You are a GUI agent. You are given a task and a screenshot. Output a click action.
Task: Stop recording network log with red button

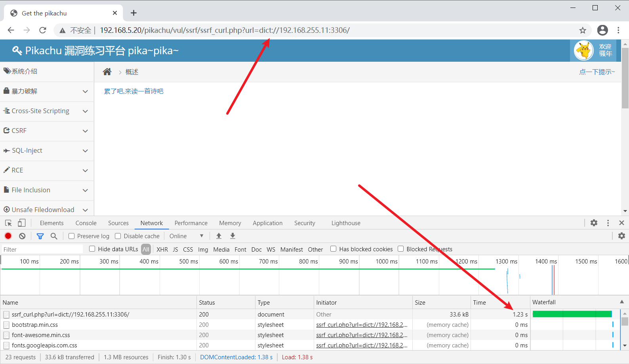[8, 236]
